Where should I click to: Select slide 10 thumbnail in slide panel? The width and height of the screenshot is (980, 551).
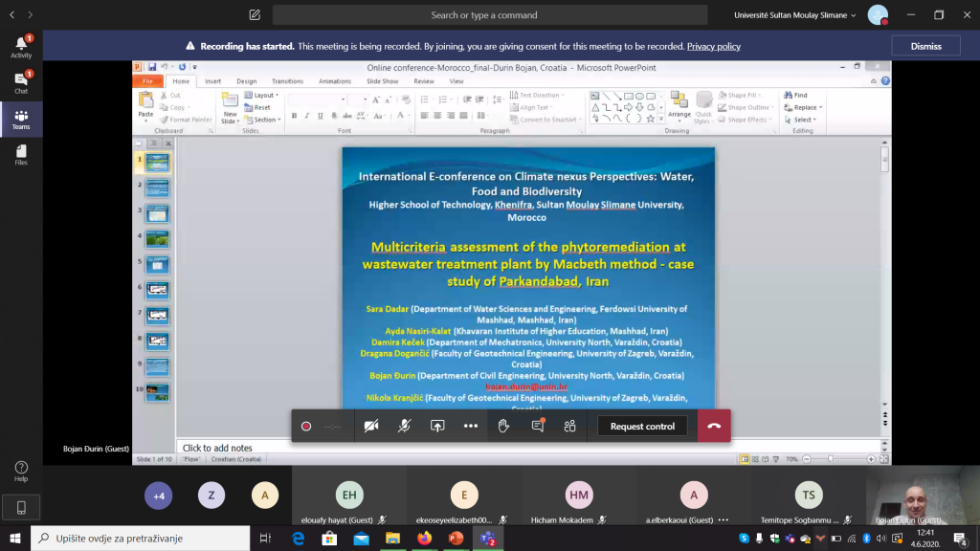(158, 392)
